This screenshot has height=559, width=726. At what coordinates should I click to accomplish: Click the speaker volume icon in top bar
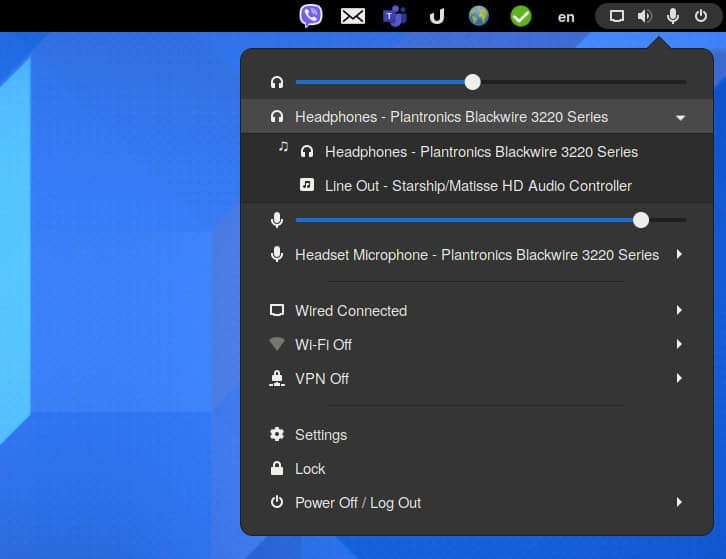tap(645, 17)
